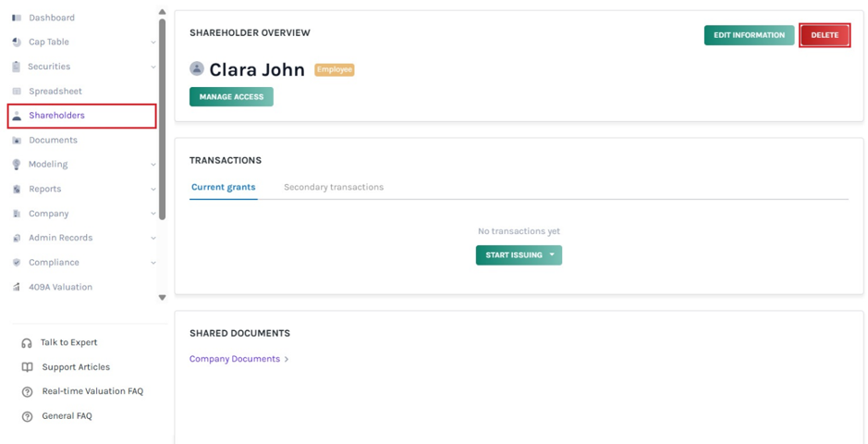Click the Cap Table pie chart icon
The height and width of the screenshot is (444, 868).
click(x=17, y=42)
